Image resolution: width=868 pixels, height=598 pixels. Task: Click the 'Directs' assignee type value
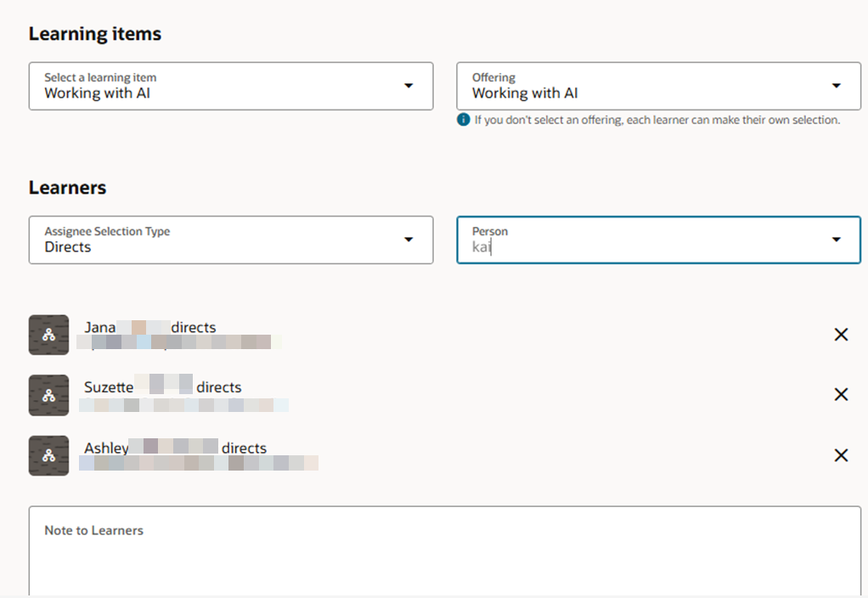pos(68,247)
